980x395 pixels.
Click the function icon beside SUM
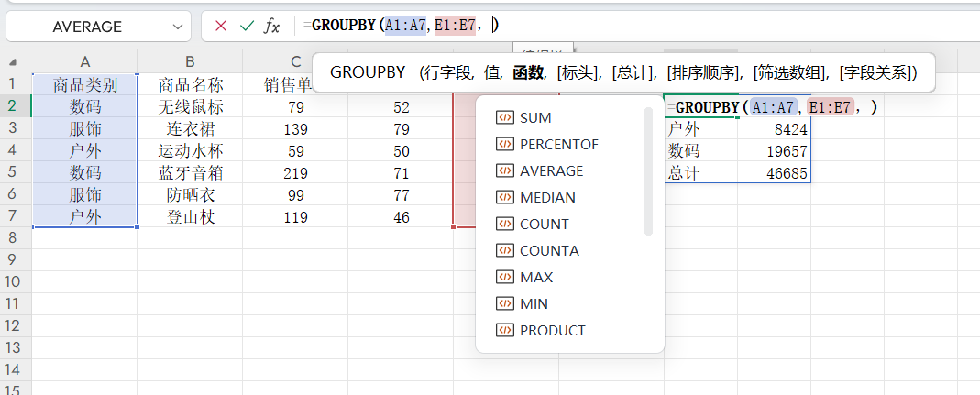click(x=503, y=118)
